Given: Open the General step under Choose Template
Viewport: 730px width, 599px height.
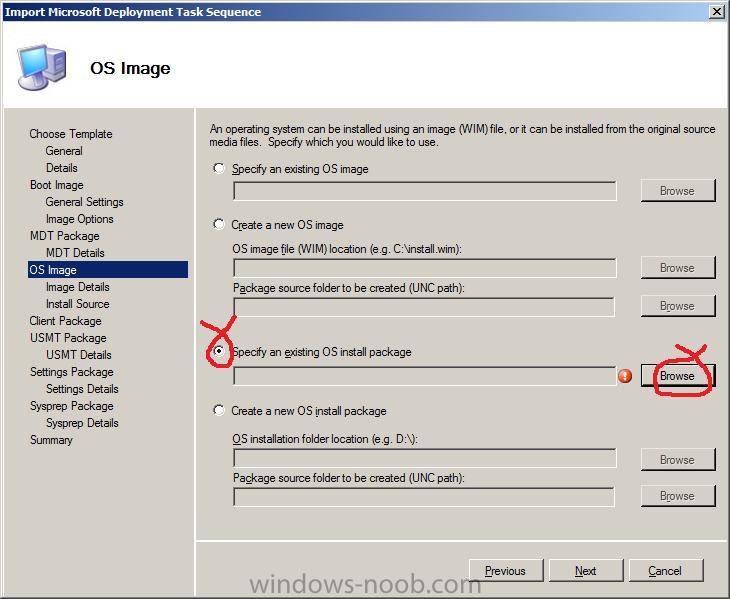Looking at the screenshot, I should point(64,151).
